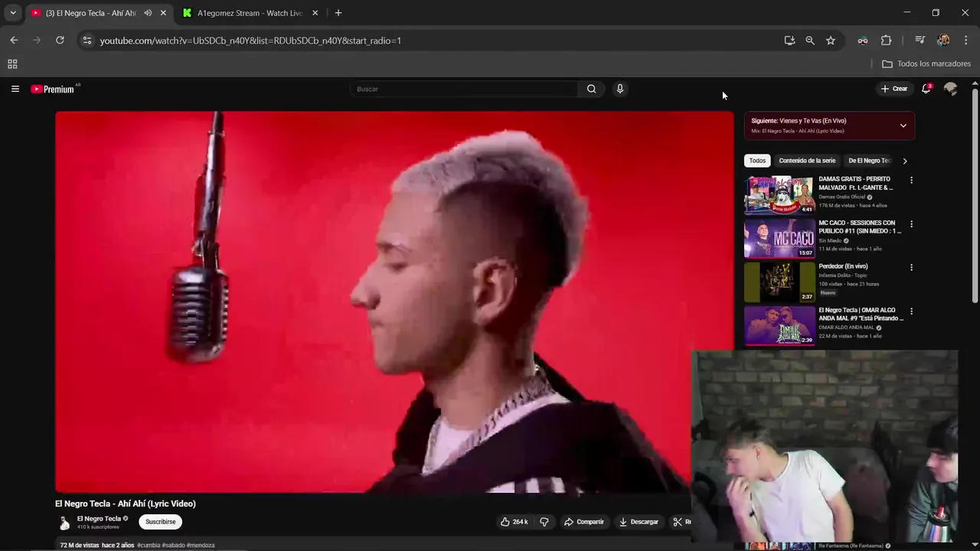The width and height of the screenshot is (980, 551).
Task: Open the YouTube account avatar menu
Action: 950,89
